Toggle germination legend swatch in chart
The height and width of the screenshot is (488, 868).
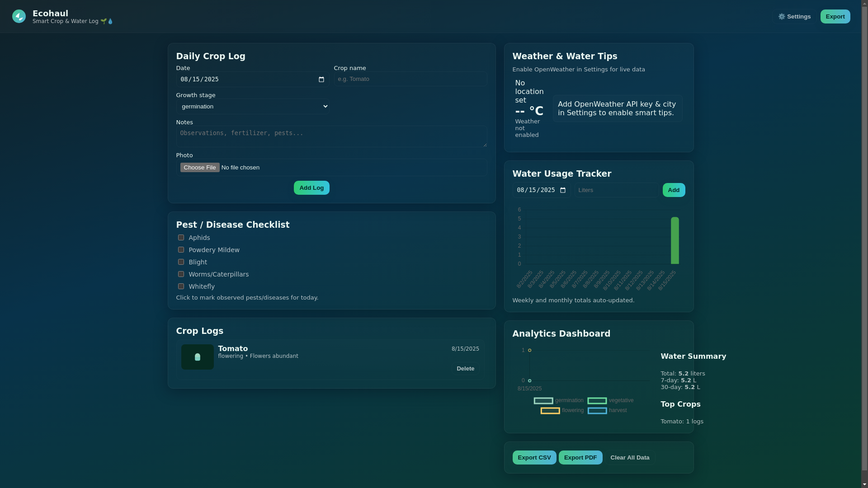(x=543, y=401)
